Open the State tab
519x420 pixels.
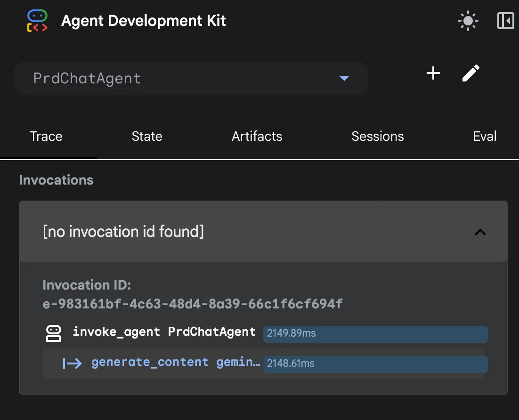point(147,137)
